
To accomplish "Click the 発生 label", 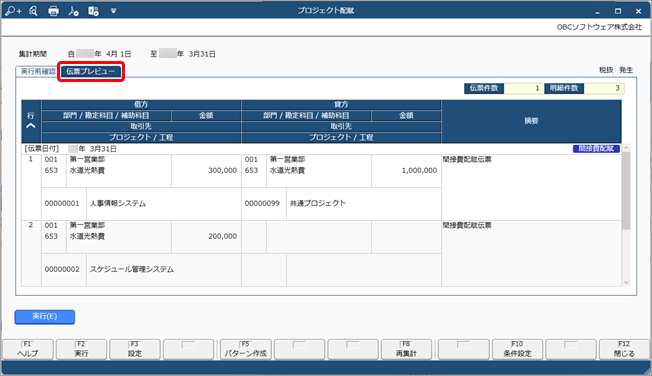I will pos(626,70).
